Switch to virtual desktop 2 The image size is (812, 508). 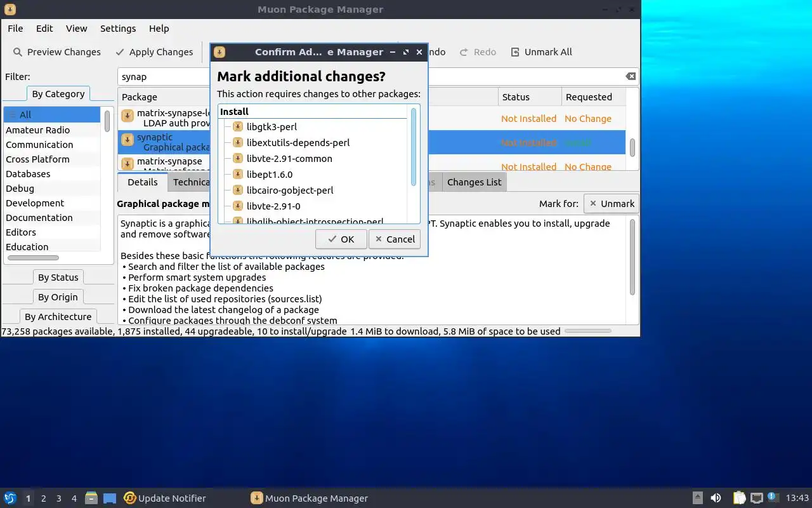(x=43, y=498)
